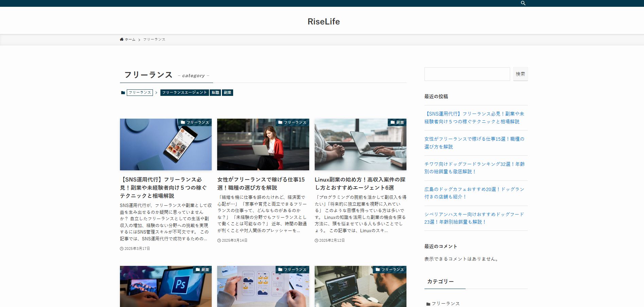Open フリーランス in the カテゴリー sidebar list

coord(445,303)
